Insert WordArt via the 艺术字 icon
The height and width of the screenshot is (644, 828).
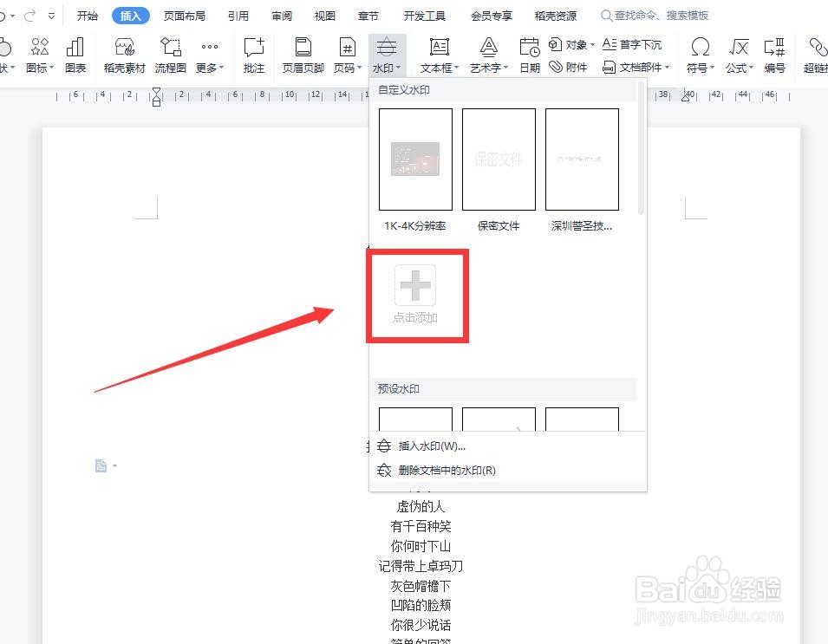488,54
